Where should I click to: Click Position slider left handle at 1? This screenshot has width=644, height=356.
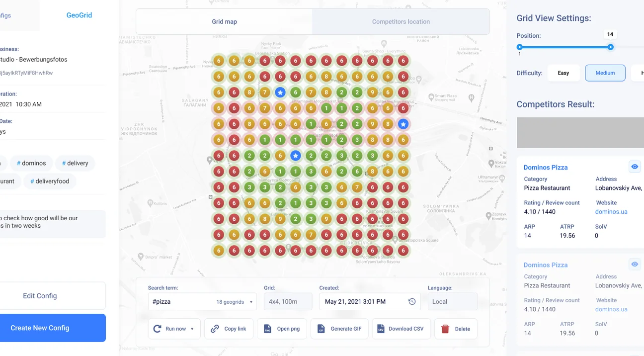520,47
